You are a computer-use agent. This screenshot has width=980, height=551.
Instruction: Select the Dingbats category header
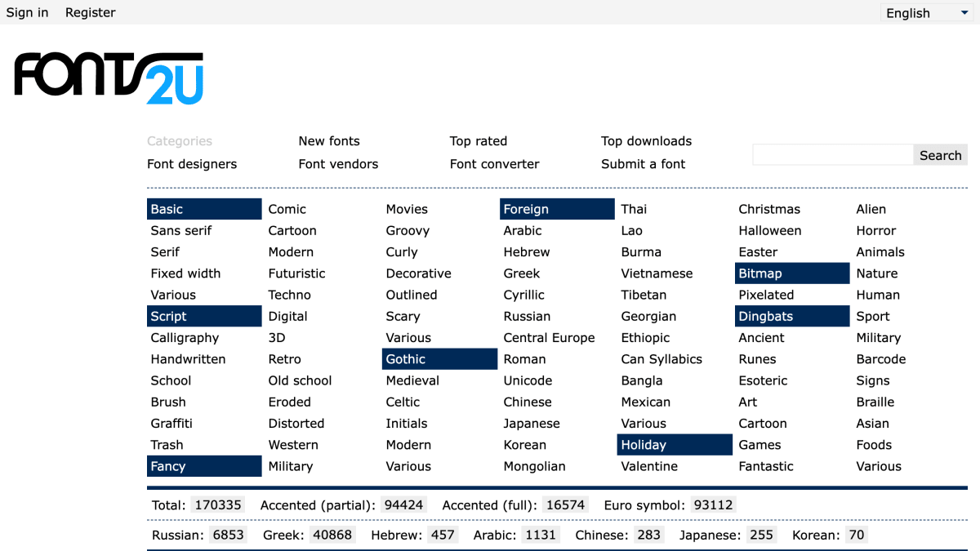[792, 316]
